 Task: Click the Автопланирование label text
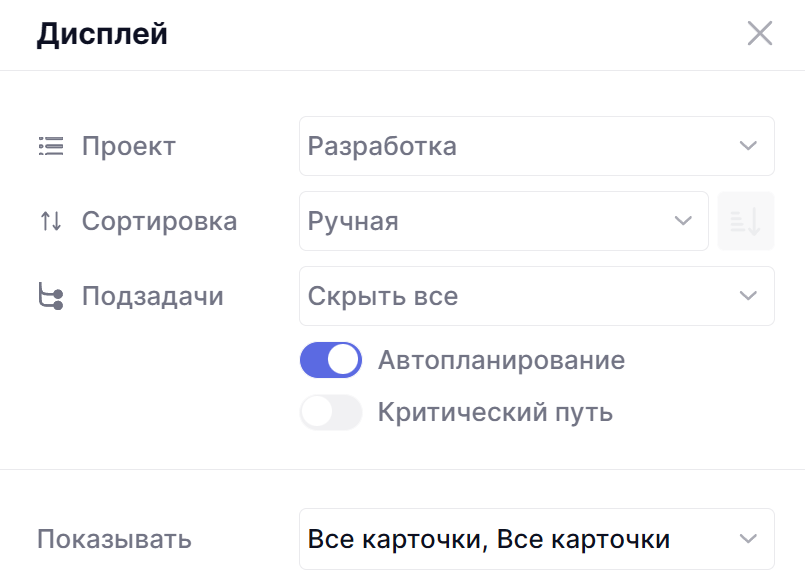(501, 360)
